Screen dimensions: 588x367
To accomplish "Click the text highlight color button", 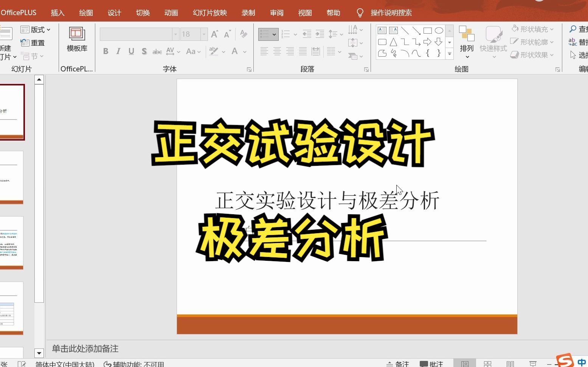I will click(214, 51).
